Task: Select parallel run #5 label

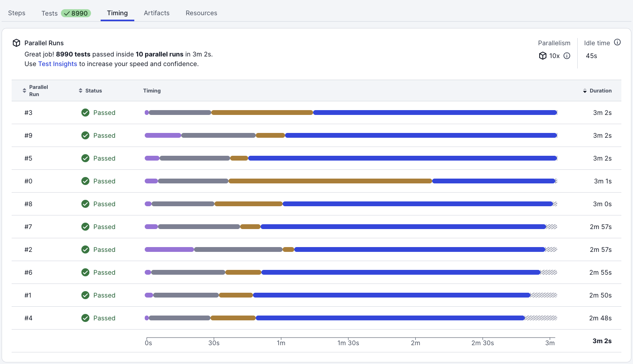Action: [28, 158]
